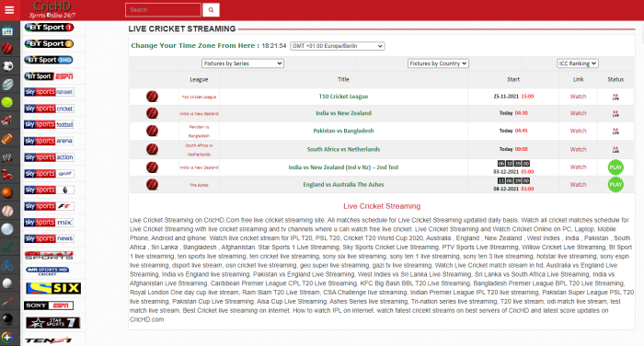Viewport: 644px width, 346px height.
Task: Open the India vs New Zealand title link
Action: (x=343, y=113)
